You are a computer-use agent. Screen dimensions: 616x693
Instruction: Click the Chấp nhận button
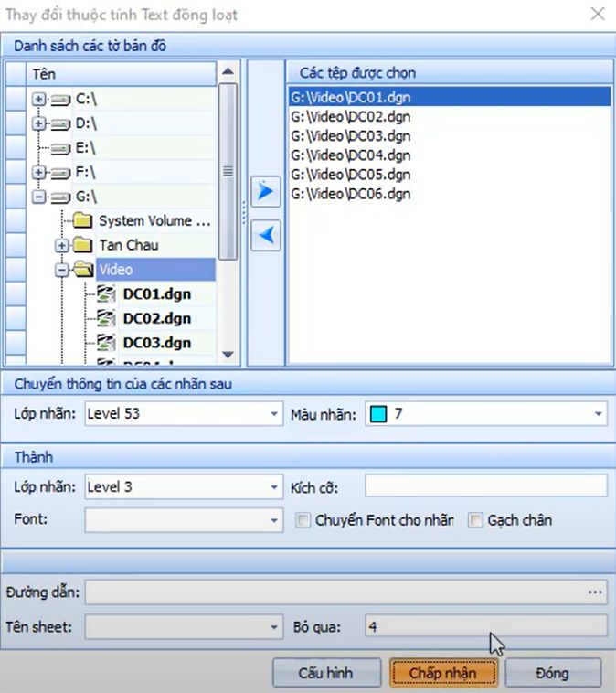pyautogui.click(x=443, y=673)
